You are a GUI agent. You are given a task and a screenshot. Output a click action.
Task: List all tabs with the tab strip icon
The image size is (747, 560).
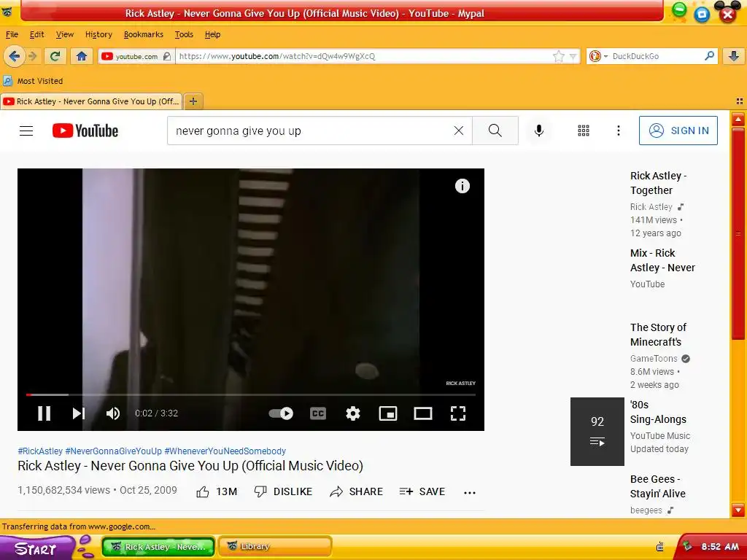click(740, 101)
